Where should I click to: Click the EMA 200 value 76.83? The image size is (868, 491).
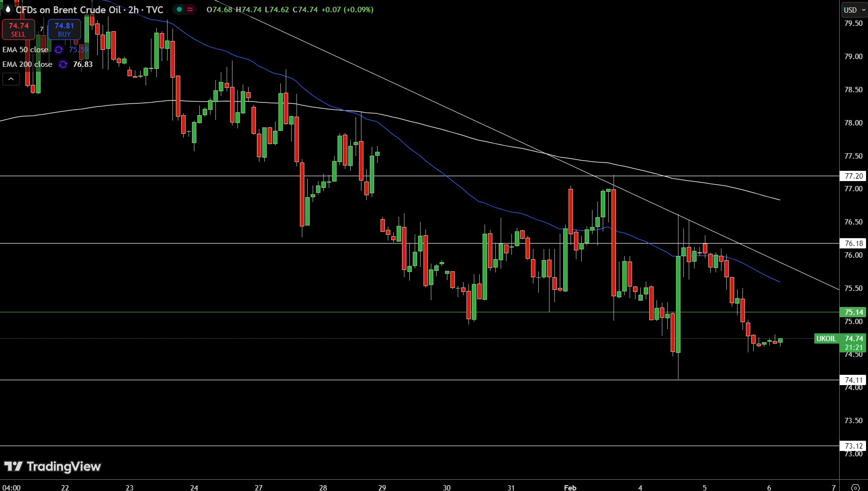[x=83, y=64]
